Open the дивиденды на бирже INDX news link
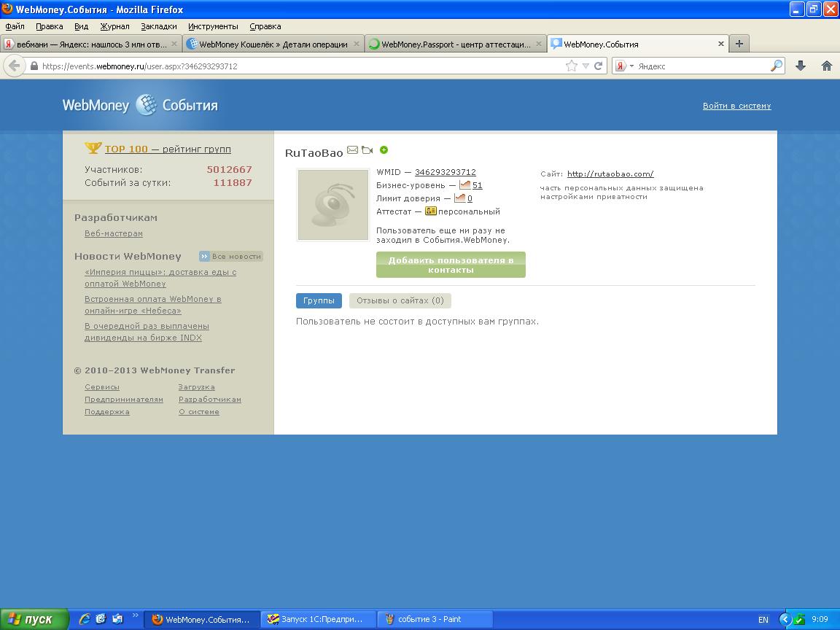840x630 pixels. click(147, 332)
